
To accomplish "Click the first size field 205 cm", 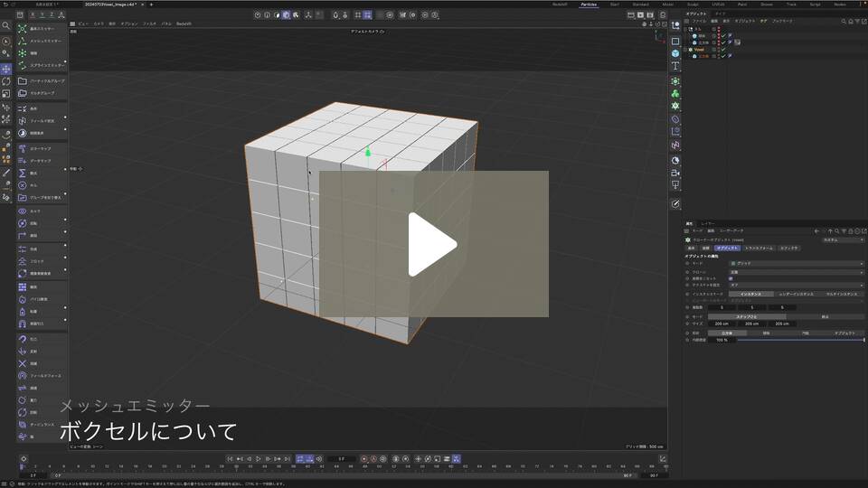I will click(x=722, y=324).
